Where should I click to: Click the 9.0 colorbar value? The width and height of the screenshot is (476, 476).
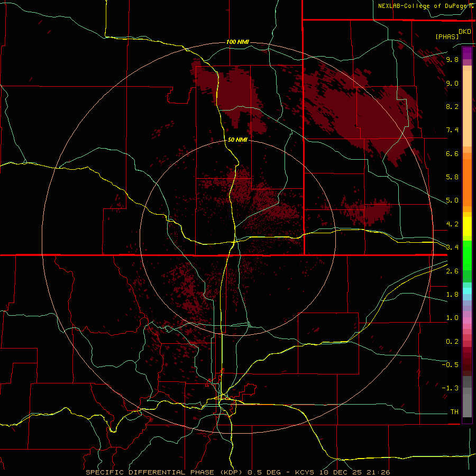[x=452, y=83]
